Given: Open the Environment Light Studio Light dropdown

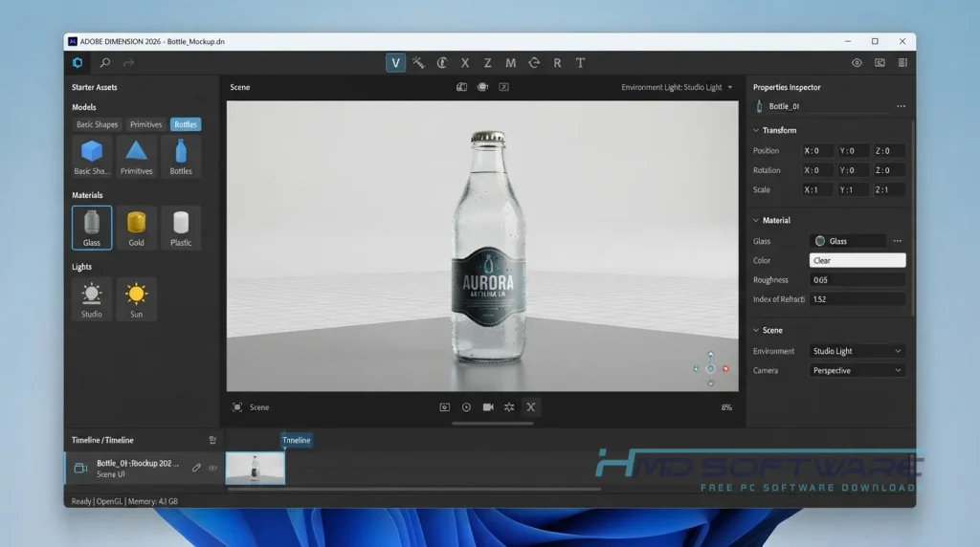Looking at the screenshot, I should click(x=677, y=87).
